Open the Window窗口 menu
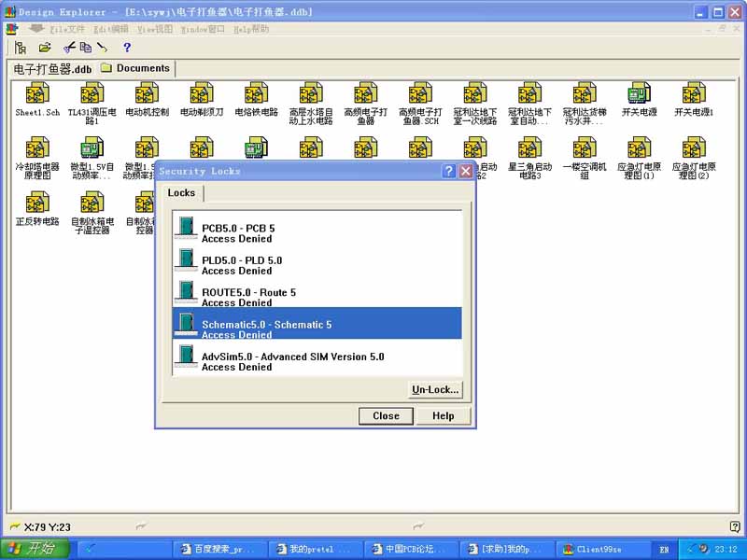The width and height of the screenshot is (747, 560). click(x=203, y=29)
